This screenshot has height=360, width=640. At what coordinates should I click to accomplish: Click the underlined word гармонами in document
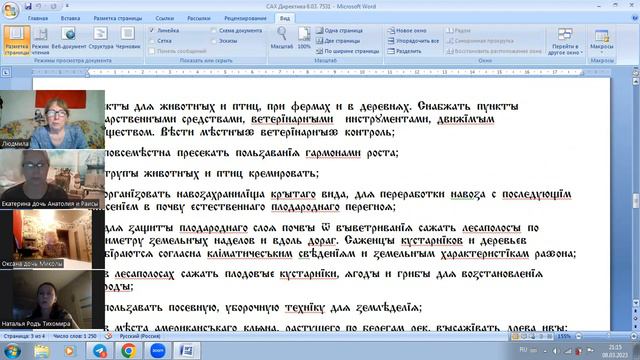click(333, 153)
